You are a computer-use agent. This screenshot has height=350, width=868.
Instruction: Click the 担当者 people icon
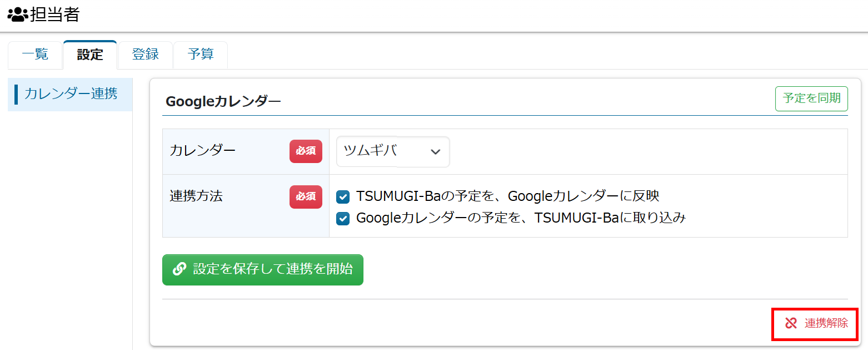point(18,15)
